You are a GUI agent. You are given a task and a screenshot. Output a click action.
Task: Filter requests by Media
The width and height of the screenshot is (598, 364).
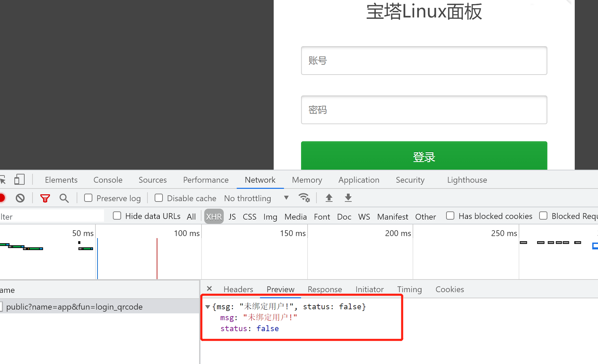click(296, 217)
